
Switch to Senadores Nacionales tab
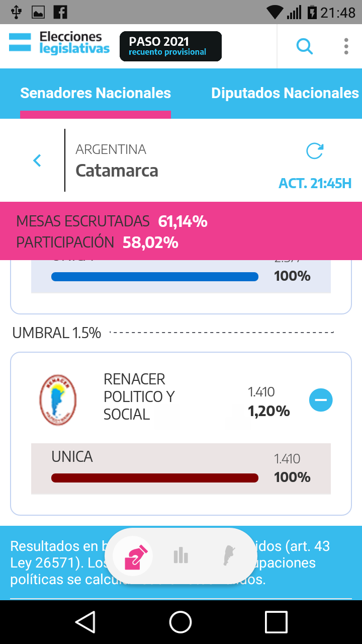click(96, 93)
